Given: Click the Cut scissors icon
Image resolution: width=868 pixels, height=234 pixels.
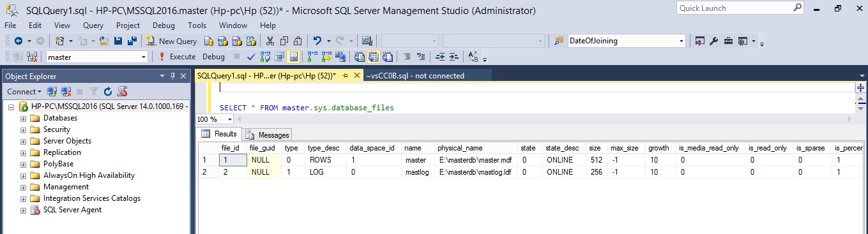Looking at the screenshot, I should [270, 41].
